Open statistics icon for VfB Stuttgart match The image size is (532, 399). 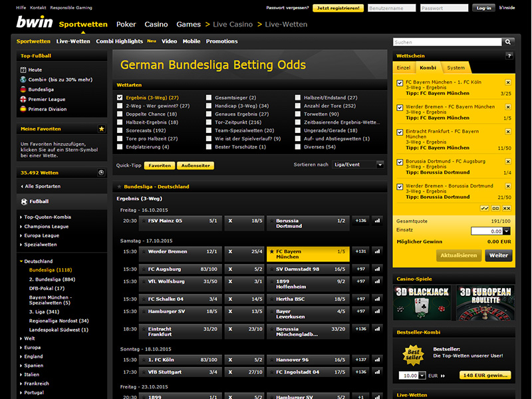pos(377,372)
